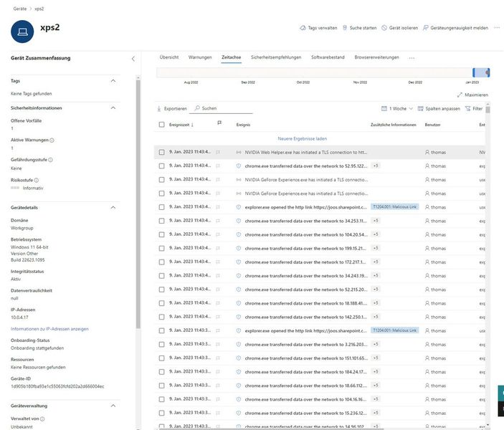Open Informationen zu IP-Adressen anzeigen link
This screenshot has width=504, height=430.
coord(49,328)
